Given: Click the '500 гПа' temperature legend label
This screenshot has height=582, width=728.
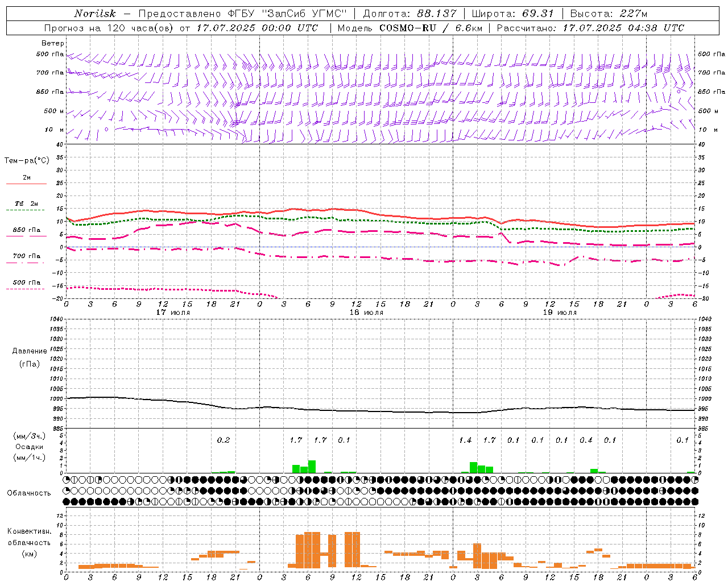Looking at the screenshot, I should pyautogui.click(x=27, y=282).
